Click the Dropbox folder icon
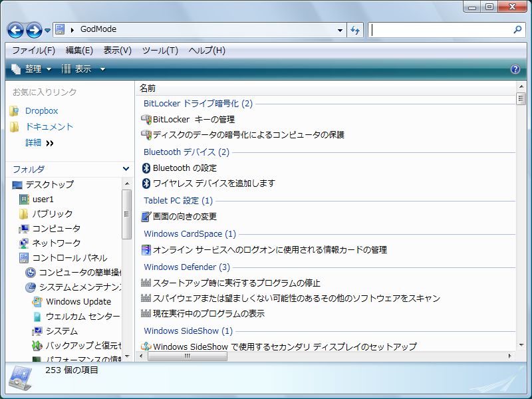 15,111
